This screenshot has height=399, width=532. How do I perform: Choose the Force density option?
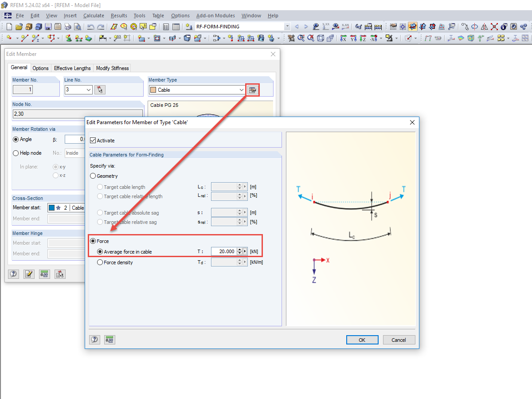(x=99, y=262)
